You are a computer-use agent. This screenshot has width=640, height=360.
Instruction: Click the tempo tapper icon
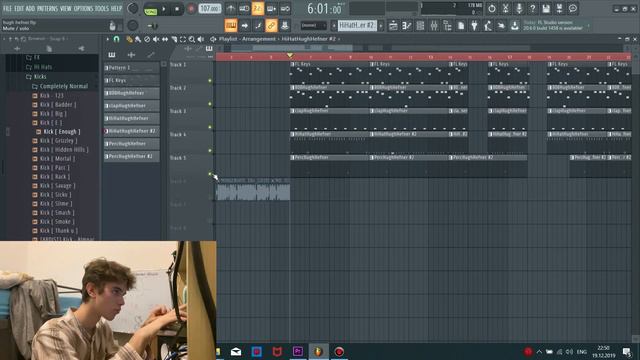pos(488,26)
